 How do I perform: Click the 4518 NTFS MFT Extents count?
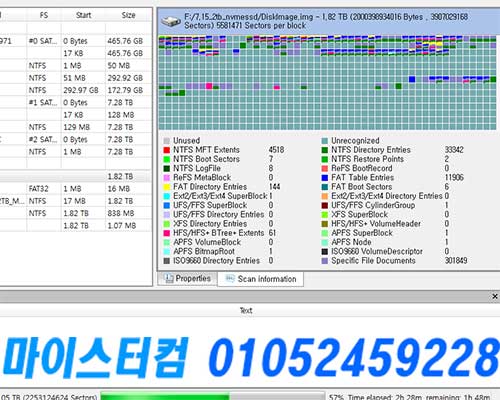click(x=276, y=150)
